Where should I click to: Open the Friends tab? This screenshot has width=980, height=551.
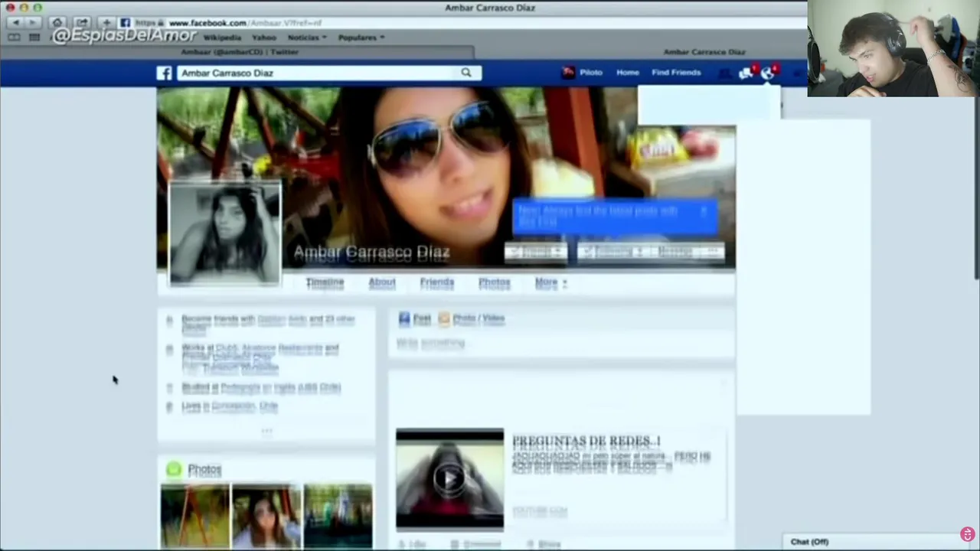(437, 282)
